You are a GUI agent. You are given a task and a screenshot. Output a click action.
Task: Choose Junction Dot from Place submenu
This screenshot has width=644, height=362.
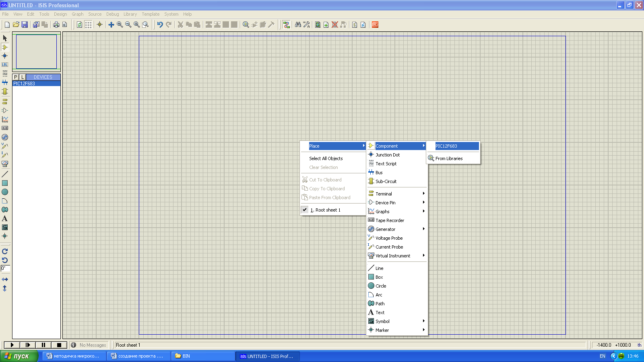pos(396,155)
